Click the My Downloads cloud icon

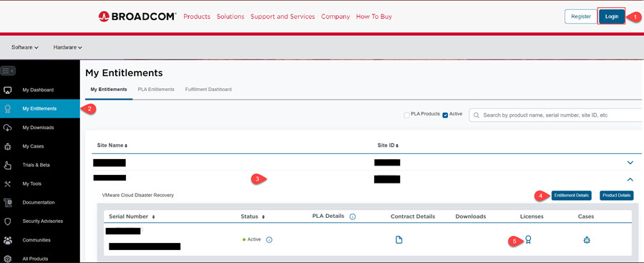click(x=7, y=128)
